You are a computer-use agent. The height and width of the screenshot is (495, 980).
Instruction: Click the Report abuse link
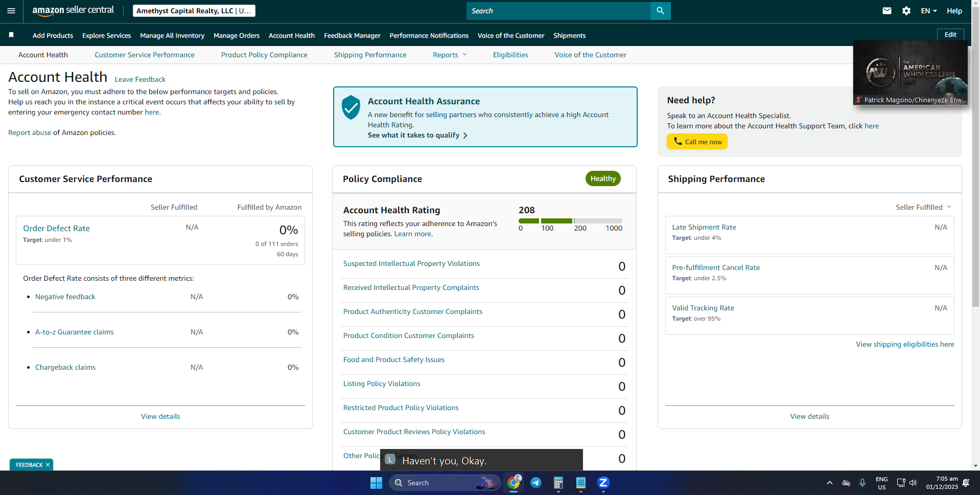[x=30, y=132]
